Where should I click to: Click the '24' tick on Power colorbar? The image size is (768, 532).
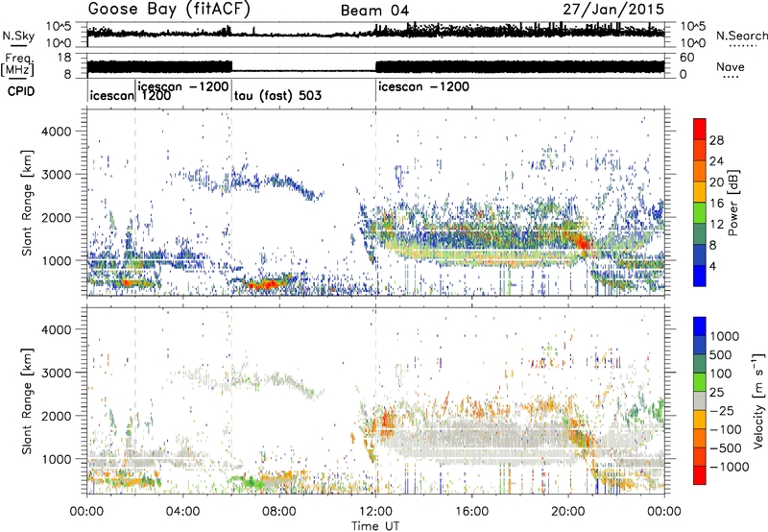[716, 161]
